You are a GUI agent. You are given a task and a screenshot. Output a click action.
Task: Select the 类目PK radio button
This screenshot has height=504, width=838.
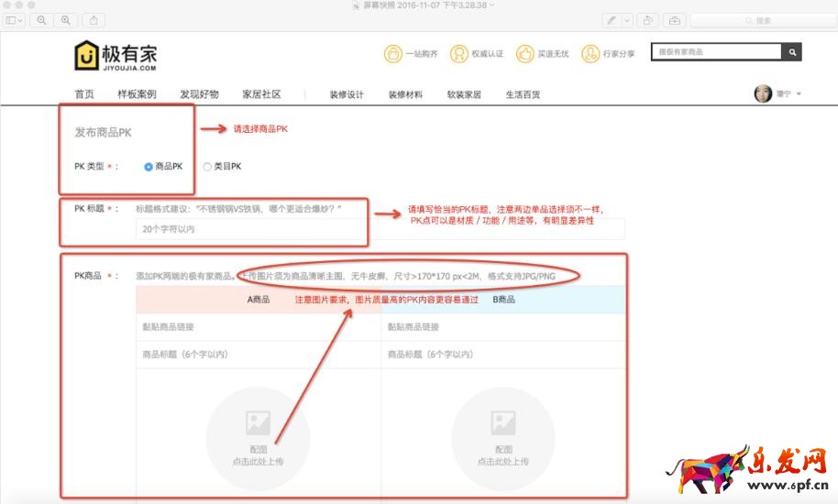coord(207,167)
